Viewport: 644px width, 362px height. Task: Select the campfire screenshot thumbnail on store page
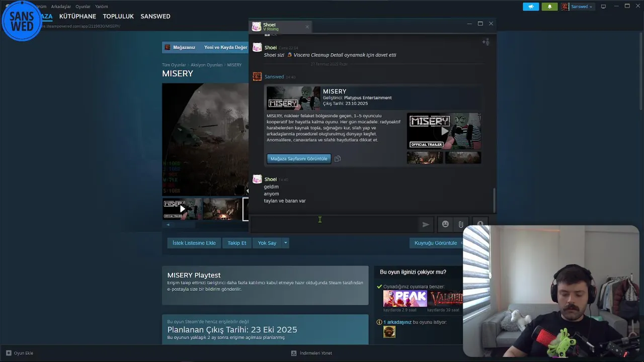coord(222,209)
